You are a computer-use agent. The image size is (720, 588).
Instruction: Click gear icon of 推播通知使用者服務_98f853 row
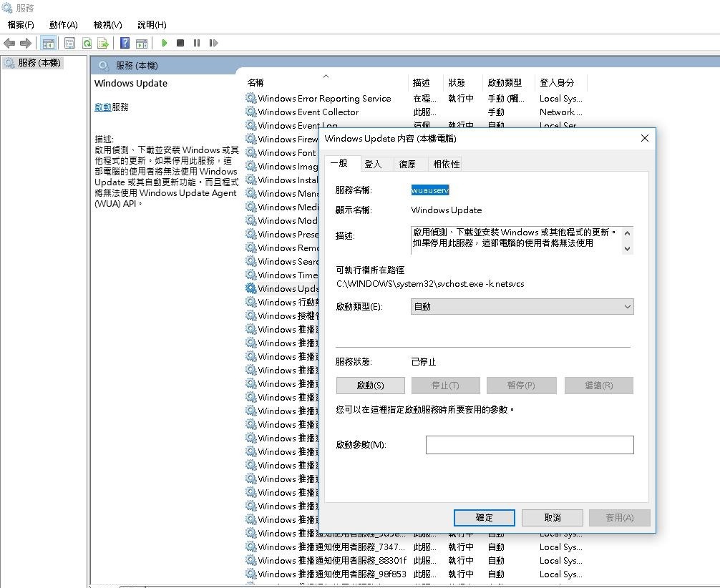pos(250,574)
